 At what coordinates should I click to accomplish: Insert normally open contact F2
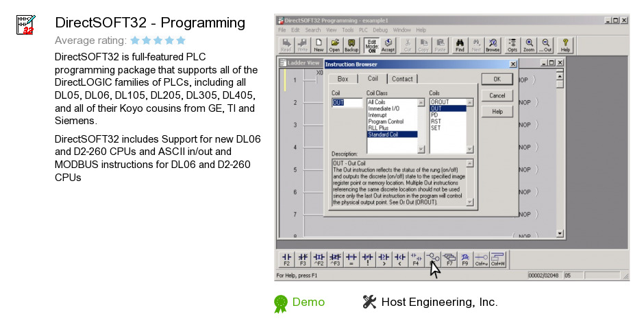(286, 259)
